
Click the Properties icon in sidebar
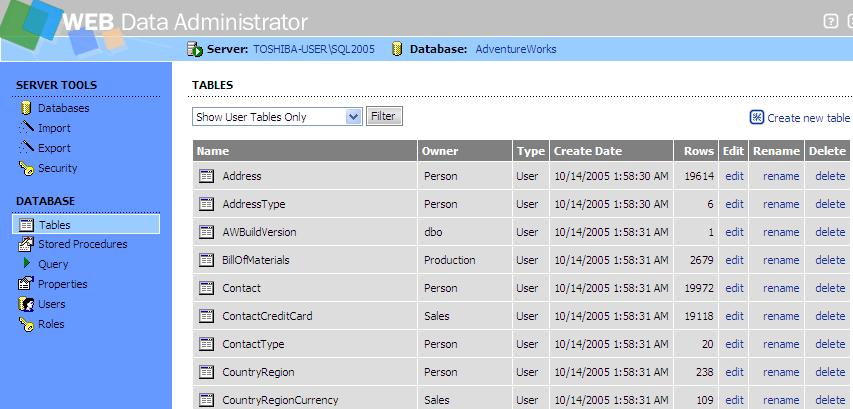pos(26,283)
